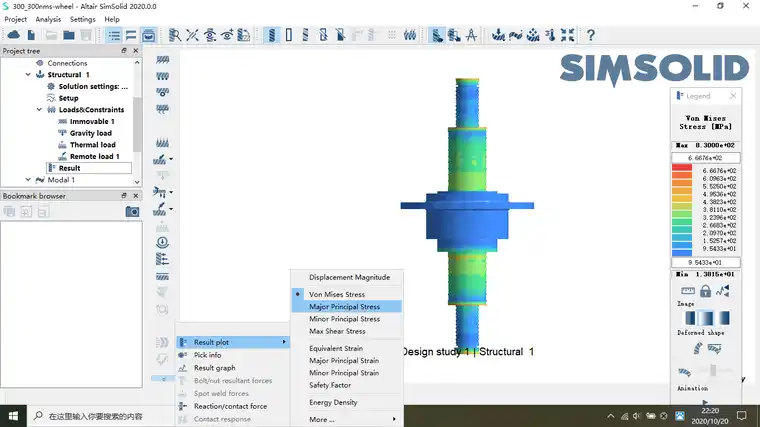Click the eye visibility toolbar icon
Viewport: 760px width, 427px height.
[227, 35]
